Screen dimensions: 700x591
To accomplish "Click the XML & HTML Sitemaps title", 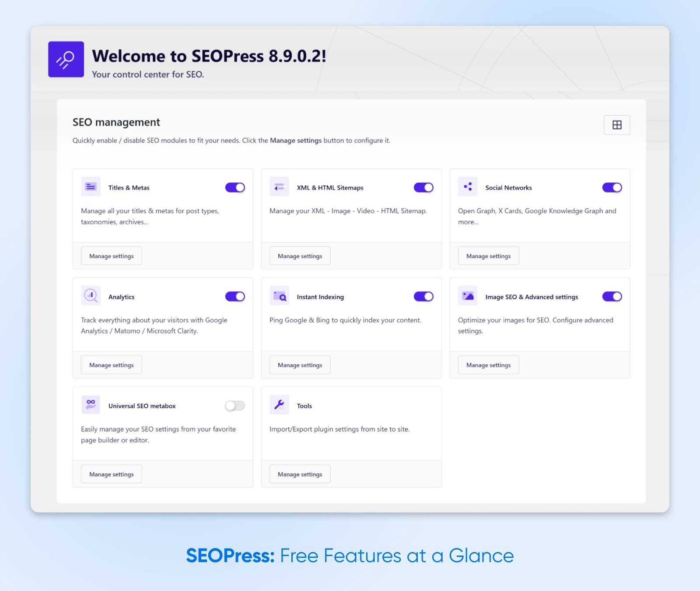I will pyautogui.click(x=330, y=188).
